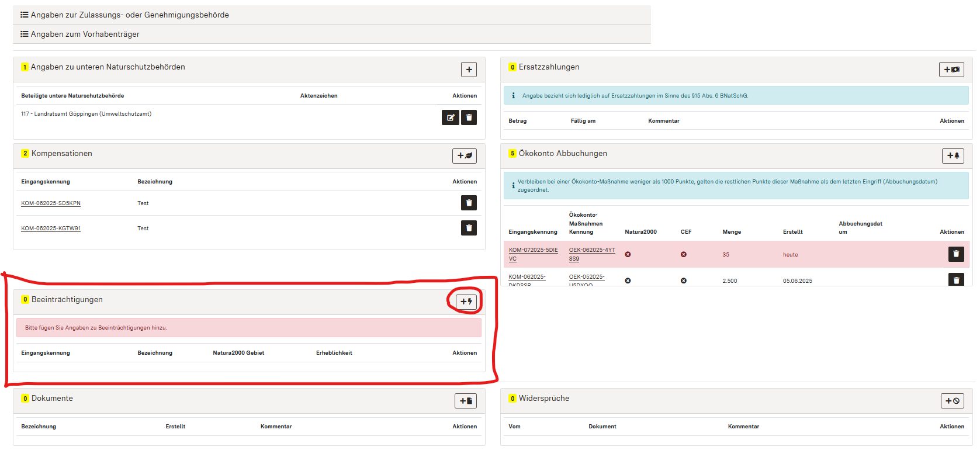Image resolution: width=980 pixels, height=464 pixels.
Task: Click count badge 2 on Kompensationen
Action: click(x=25, y=154)
